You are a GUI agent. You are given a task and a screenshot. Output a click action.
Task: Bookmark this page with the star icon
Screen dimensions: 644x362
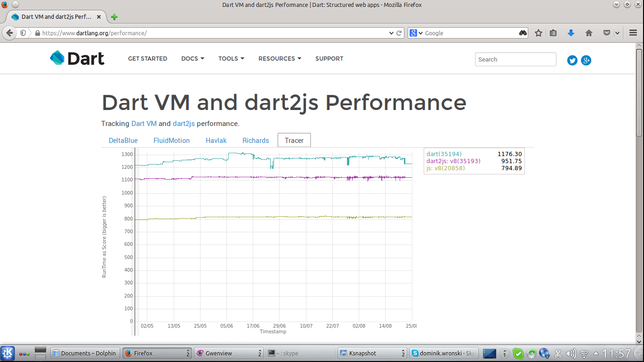[x=539, y=33]
